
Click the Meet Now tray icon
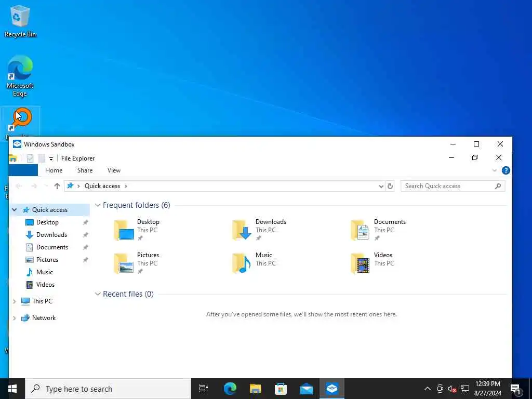click(x=440, y=389)
